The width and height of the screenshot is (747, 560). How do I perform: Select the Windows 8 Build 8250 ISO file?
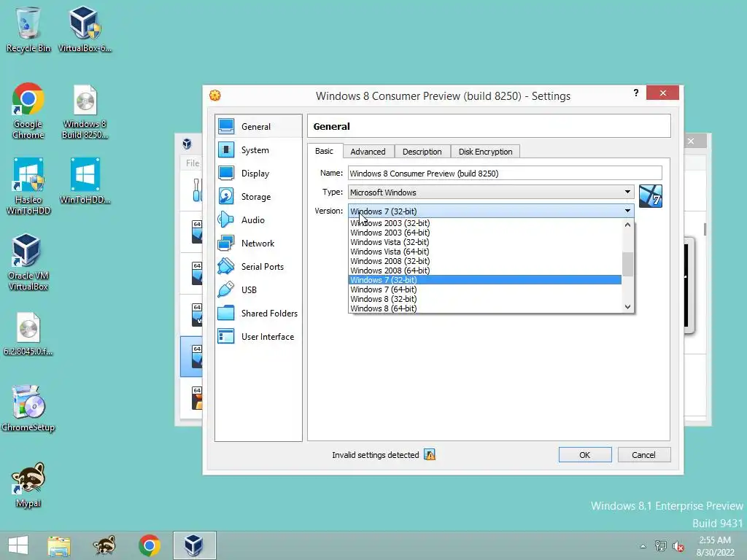click(85, 112)
